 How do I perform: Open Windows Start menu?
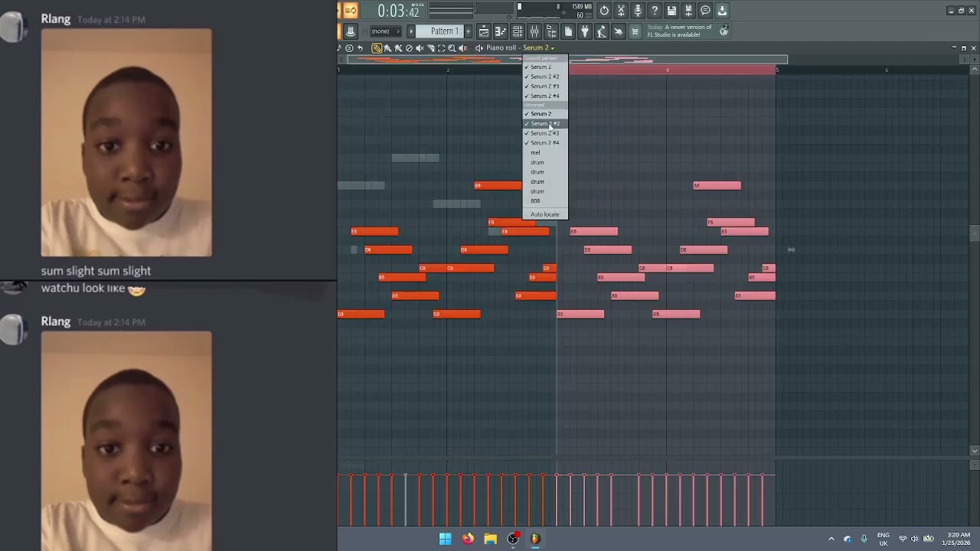[x=445, y=539]
